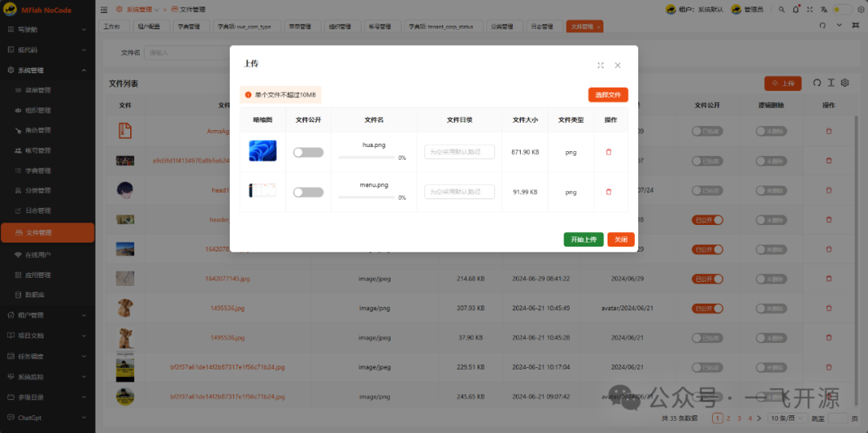Click the 上传 button above file list
Screen dimensions: 868x433
click(783, 84)
